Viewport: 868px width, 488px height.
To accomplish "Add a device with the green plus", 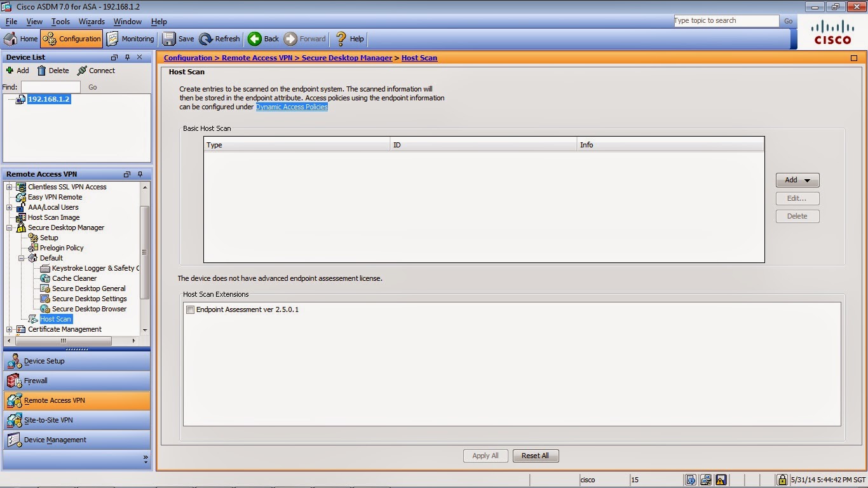I will point(17,71).
